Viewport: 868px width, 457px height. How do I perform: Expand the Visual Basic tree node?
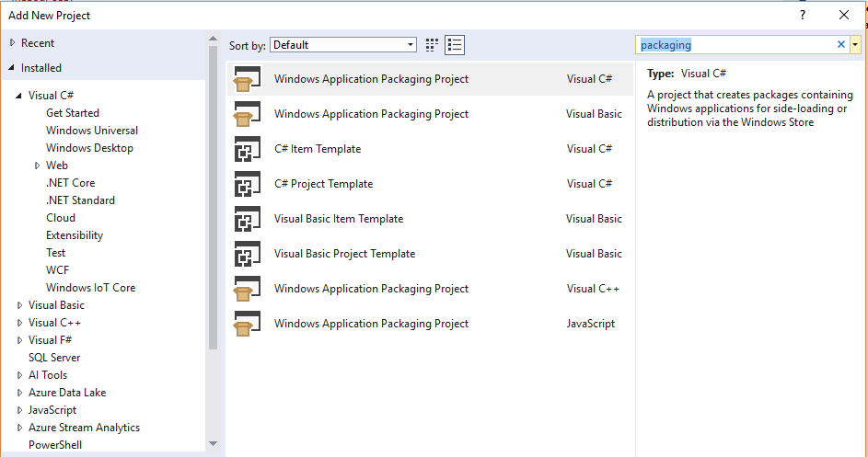point(19,305)
